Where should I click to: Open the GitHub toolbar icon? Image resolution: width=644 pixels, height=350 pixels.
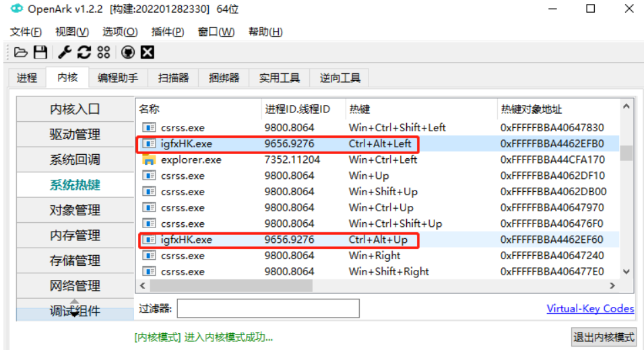[128, 53]
